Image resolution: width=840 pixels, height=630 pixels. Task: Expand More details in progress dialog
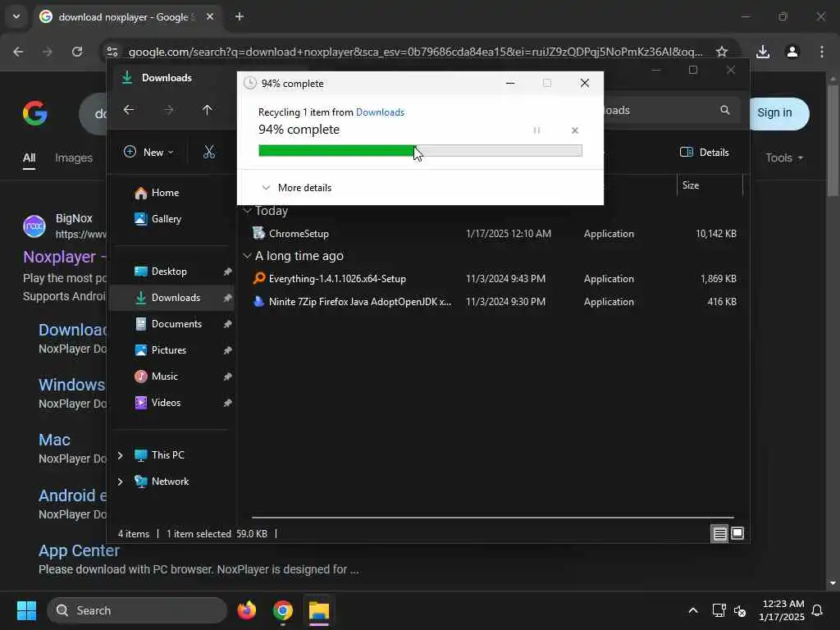[x=296, y=188]
